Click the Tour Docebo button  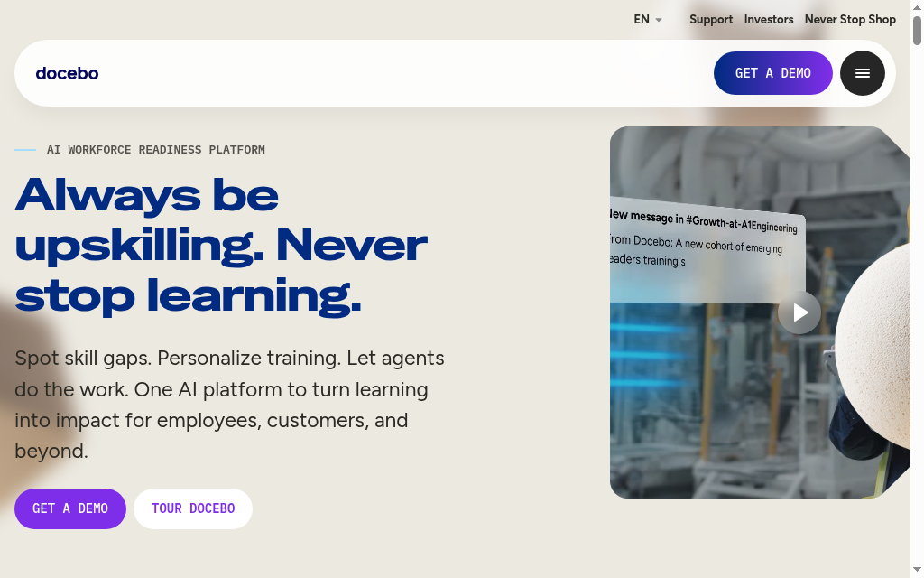[193, 508]
